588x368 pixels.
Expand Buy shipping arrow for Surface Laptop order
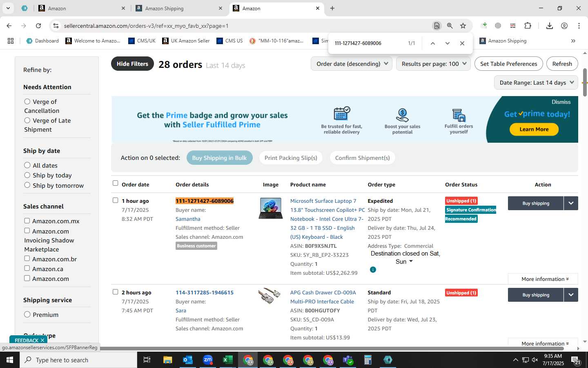(571, 203)
